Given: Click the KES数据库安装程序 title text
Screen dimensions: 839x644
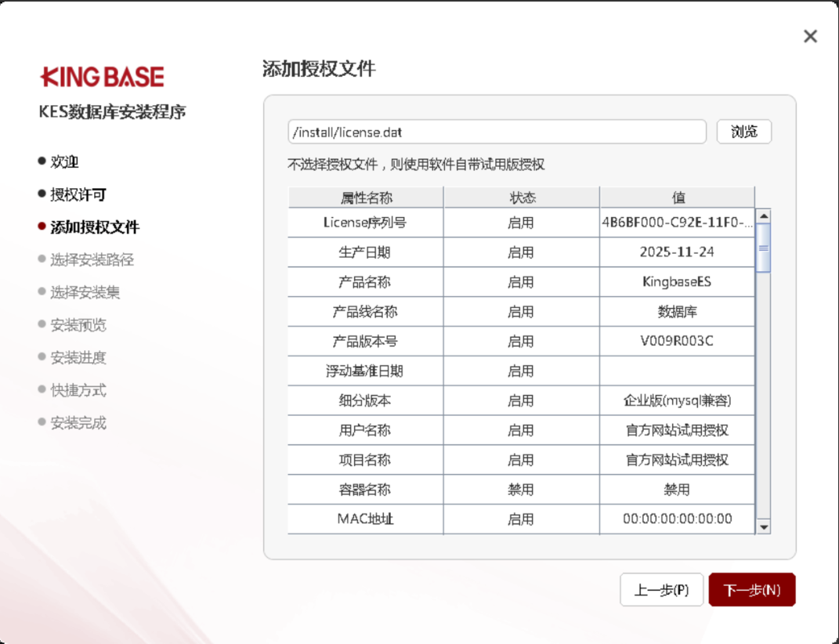Looking at the screenshot, I should pyautogui.click(x=112, y=112).
